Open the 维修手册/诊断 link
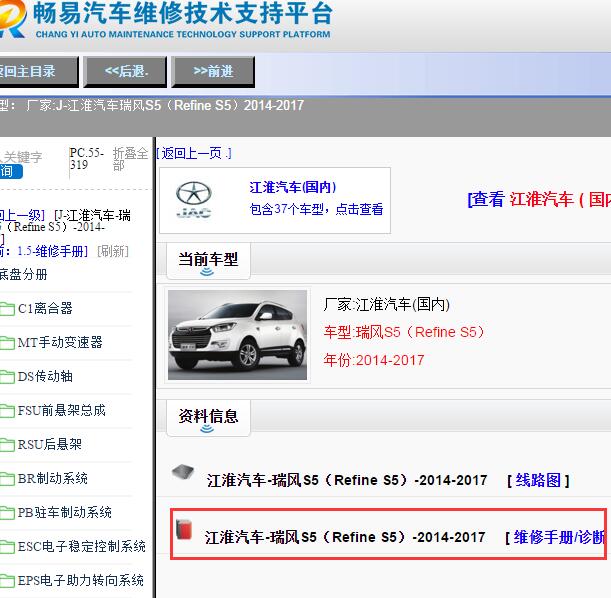Screen dimensions: 611x598 (x=559, y=537)
